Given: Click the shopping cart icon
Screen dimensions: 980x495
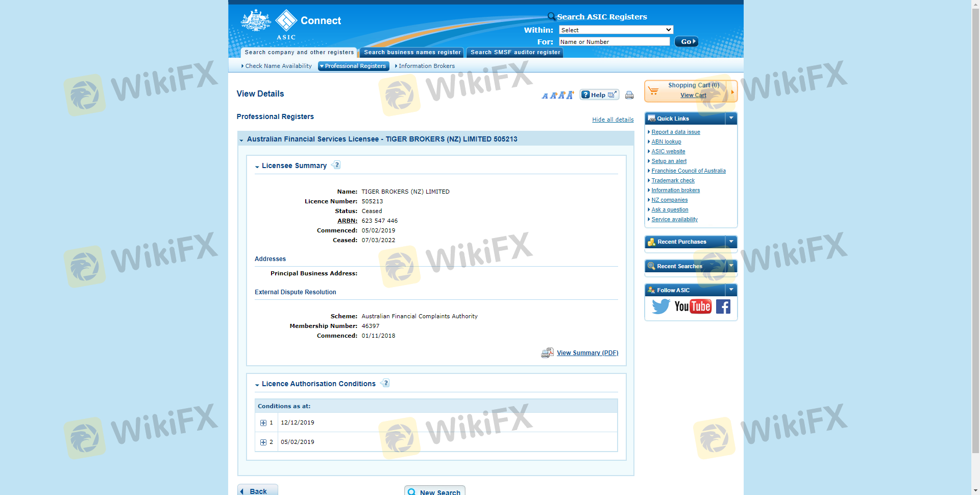Looking at the screenshot, I should pyautogui.click(x=653, y=91).
